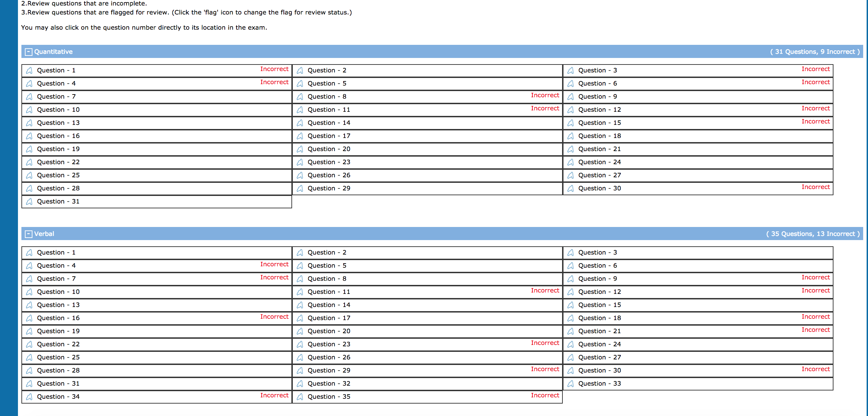Open Verbal Question 29
Screen dimensions: 868x416
tap(329, 371)
